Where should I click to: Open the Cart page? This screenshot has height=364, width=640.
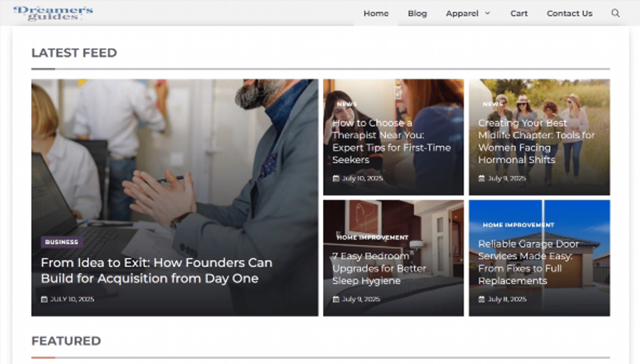click(519, 13)
